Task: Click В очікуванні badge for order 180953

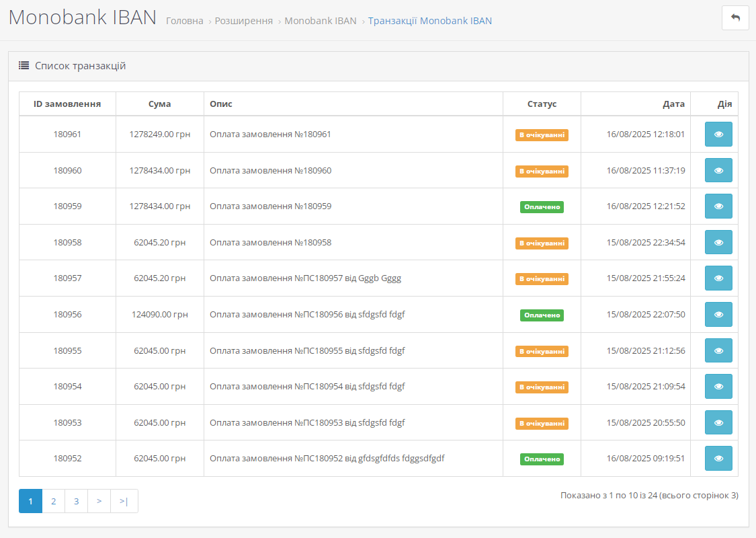Action: 542,423
